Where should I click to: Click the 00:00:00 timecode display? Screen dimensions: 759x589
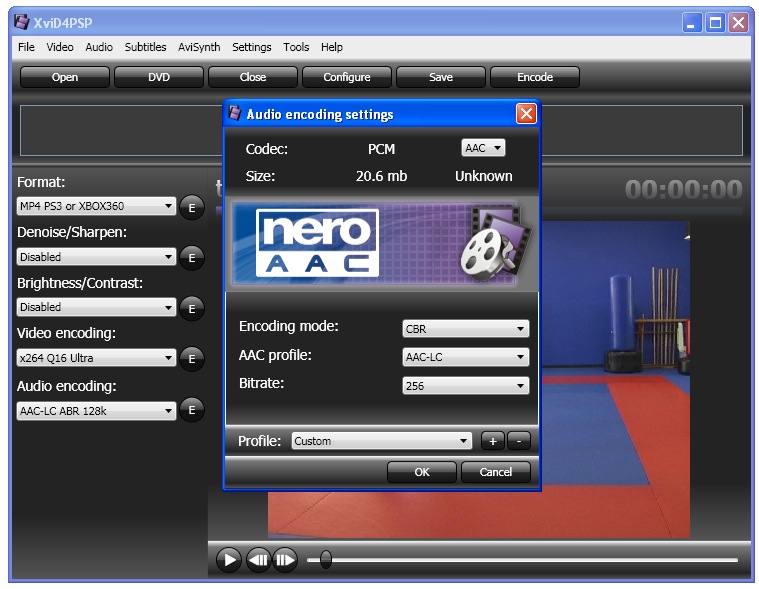683,189
